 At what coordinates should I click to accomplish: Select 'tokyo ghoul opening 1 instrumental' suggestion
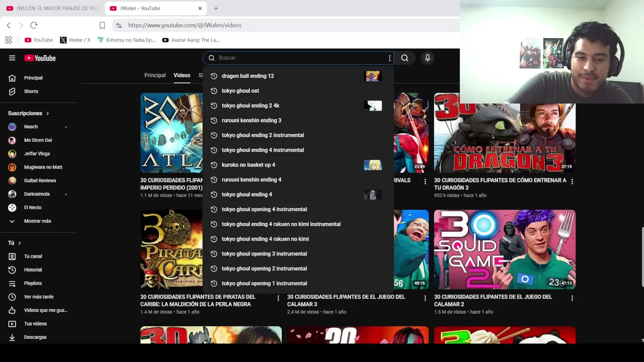coord(298,284)
